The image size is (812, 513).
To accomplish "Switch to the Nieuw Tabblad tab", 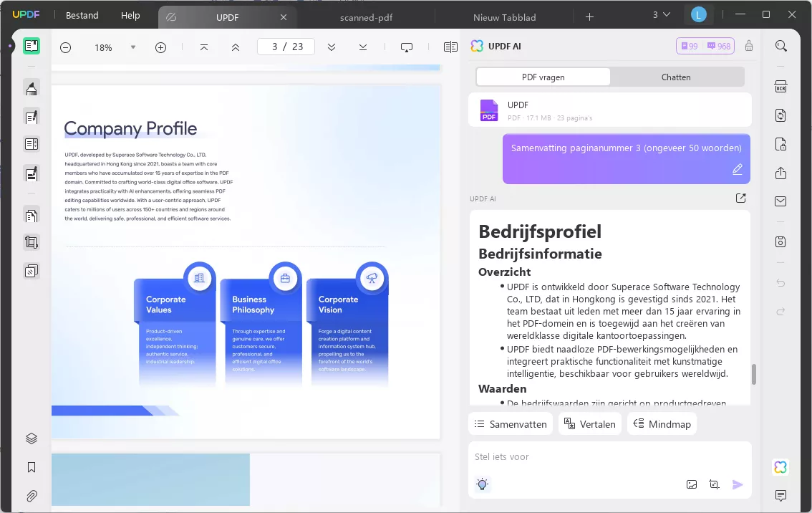I will point(504,18).
